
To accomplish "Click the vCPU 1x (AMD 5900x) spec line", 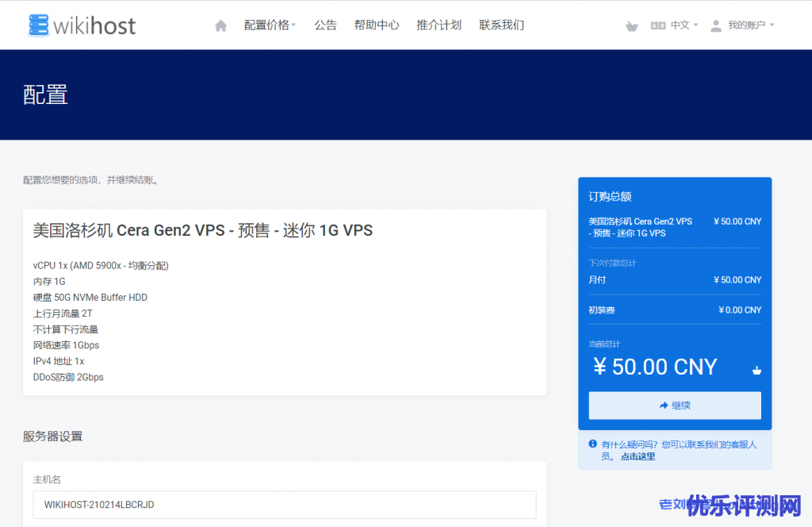I will pos(101,265).
